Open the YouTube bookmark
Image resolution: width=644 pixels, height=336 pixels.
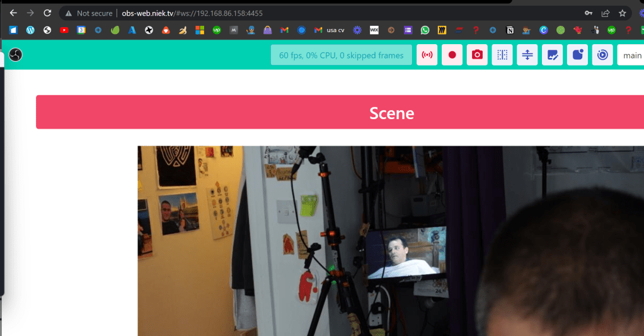point(64,30)
